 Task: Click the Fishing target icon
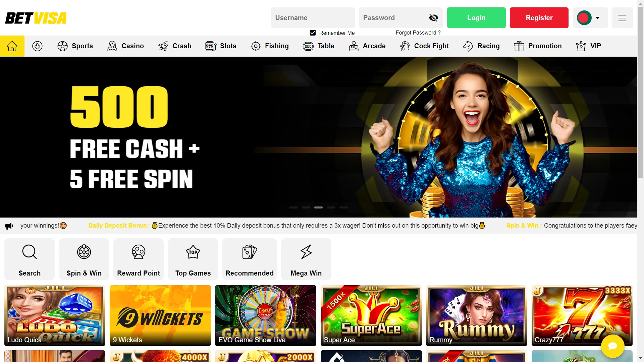tap(256, 46)
